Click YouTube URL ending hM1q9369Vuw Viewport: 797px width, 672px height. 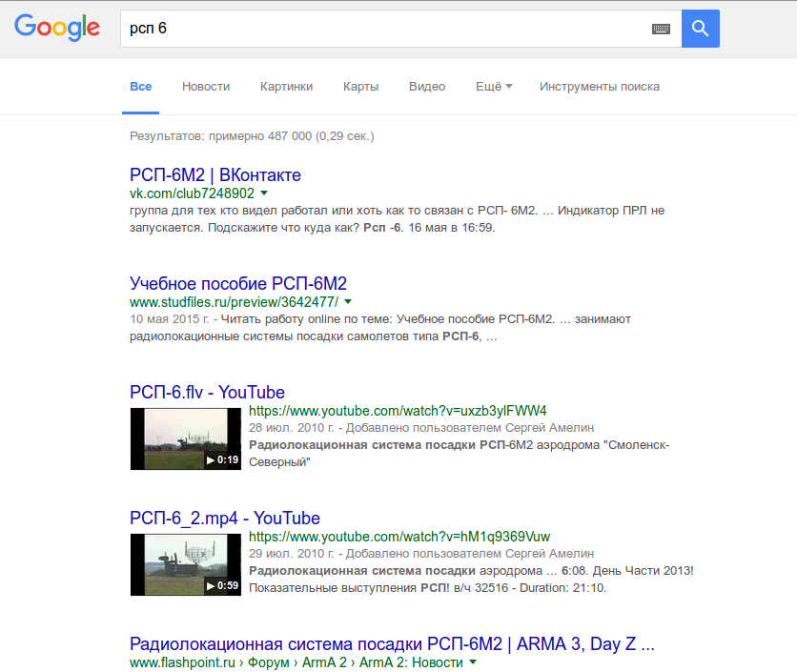[399, 537]
